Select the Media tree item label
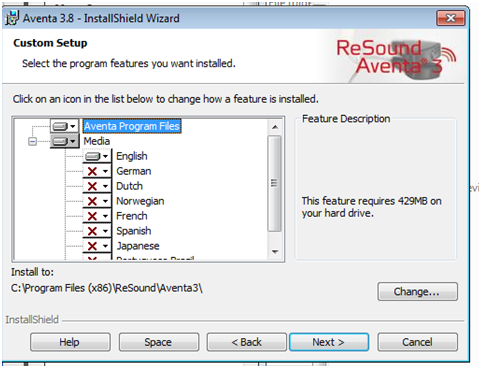Screen dimensions: 481x368 97,141
